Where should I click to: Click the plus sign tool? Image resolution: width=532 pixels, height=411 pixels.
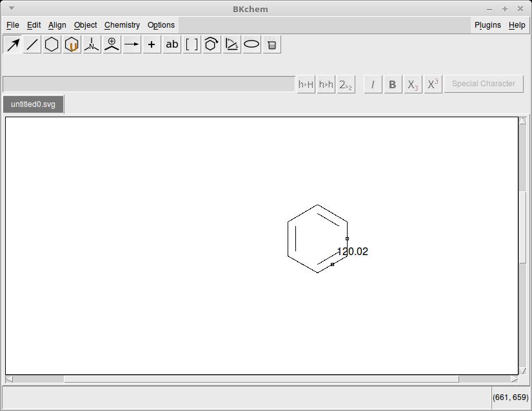pos(152,44)
